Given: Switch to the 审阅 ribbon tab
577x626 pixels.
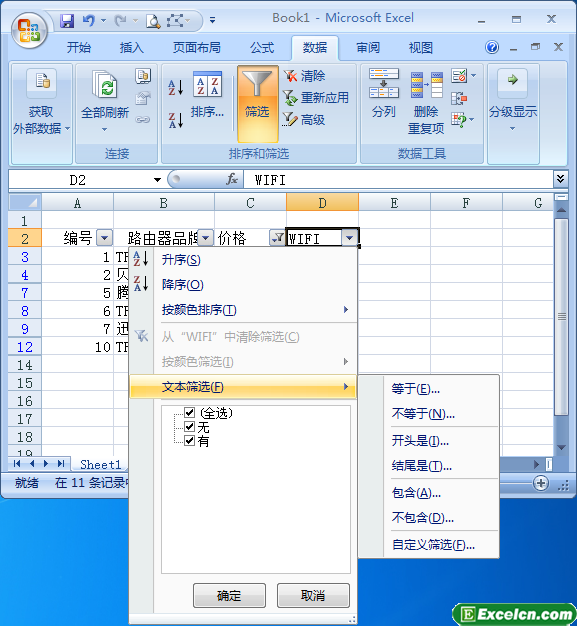Looking at the screenshot, I should tap(368, 48).
